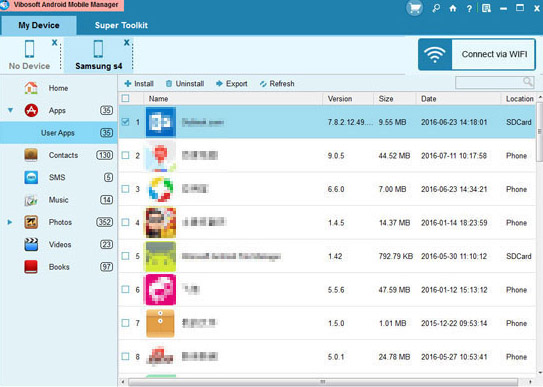Open the shopping cart purchase icon
The width and height of the screenshot is (543, 387).
415,8
